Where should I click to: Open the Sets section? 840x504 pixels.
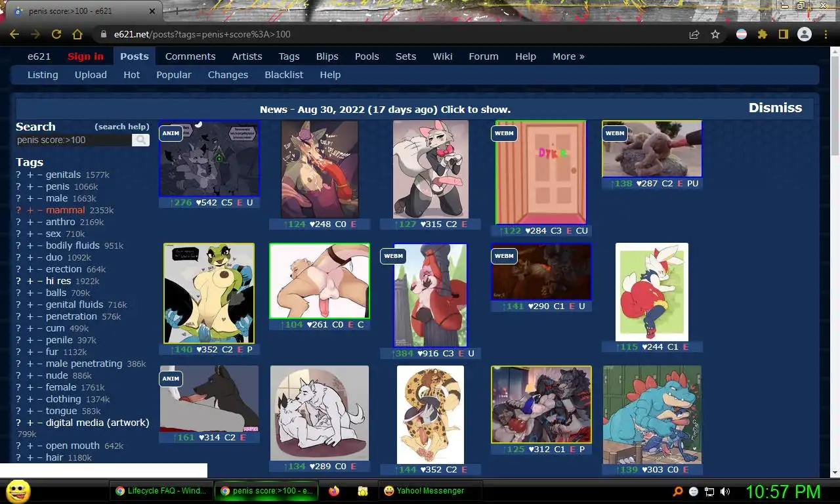click(x=406, y=56)
